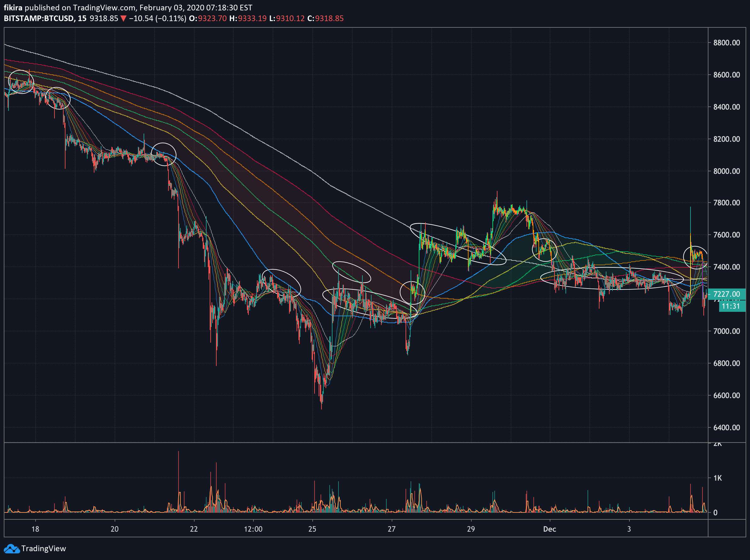Screen dimensions: 750x560
Task: Click the 6800.00 price axis label
Action: coord(727,363)
